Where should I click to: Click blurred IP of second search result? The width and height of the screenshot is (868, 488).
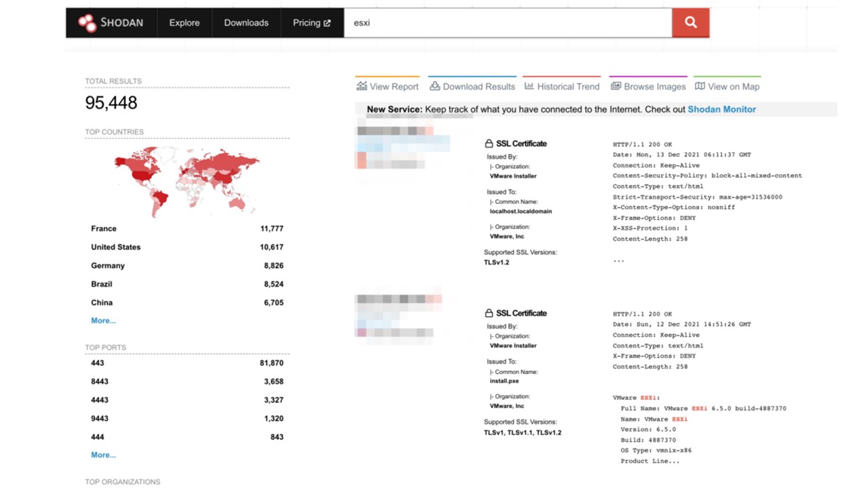point(399,299)
